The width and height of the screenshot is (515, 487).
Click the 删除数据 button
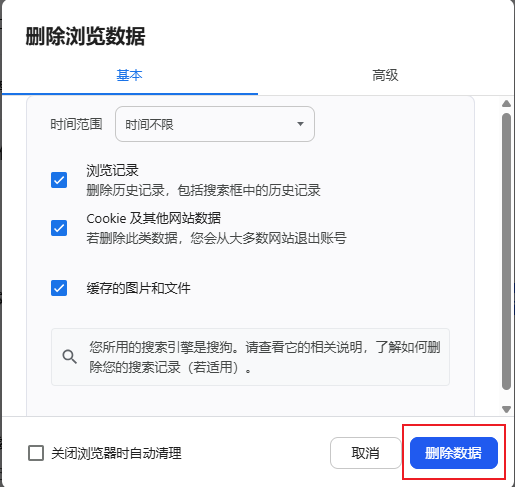(x=454, y=453)
